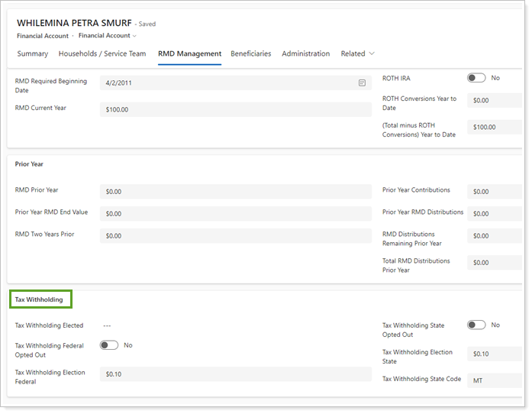Open the RMD Required Beginning Date calendar icon
Viewport: 532px width, 414px height.
pos(362,82)
